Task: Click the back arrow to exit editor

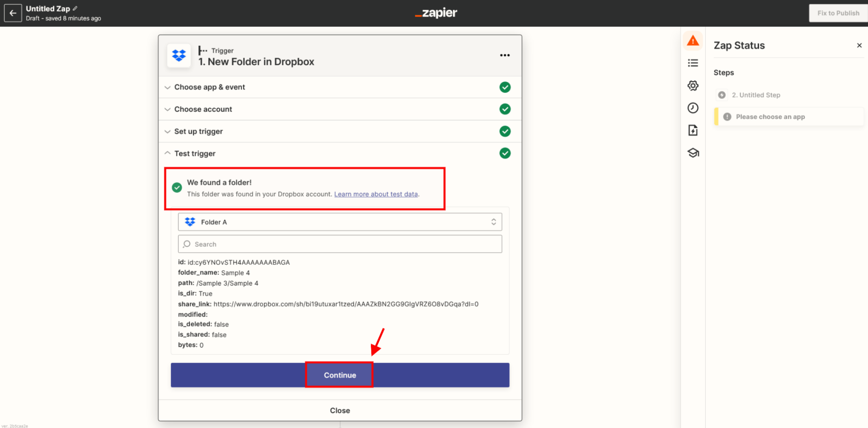Action: click(13, 13)
